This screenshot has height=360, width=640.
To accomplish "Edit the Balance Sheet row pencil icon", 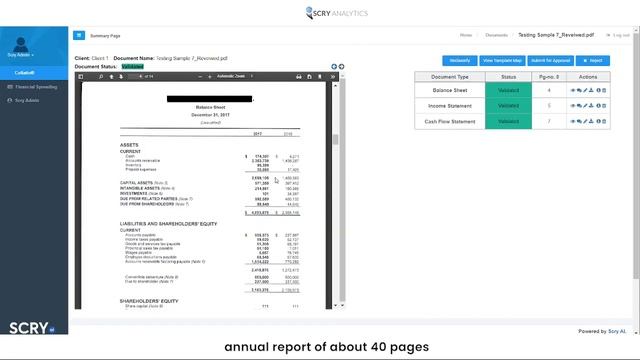I will click(x=585, y=90).
